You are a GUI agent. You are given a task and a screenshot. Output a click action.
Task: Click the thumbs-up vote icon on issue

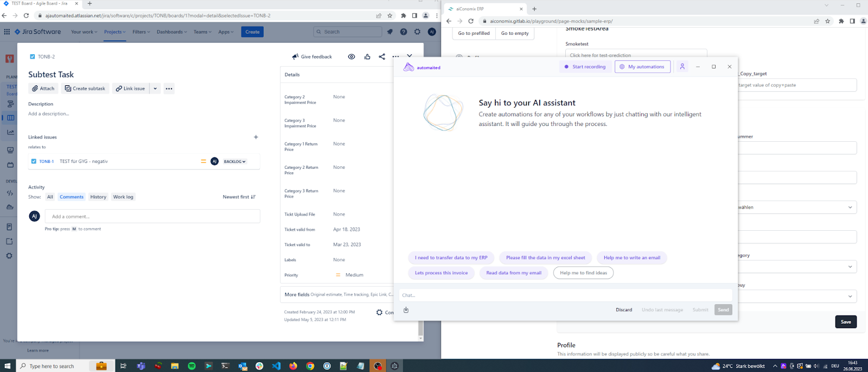point(367,56)
